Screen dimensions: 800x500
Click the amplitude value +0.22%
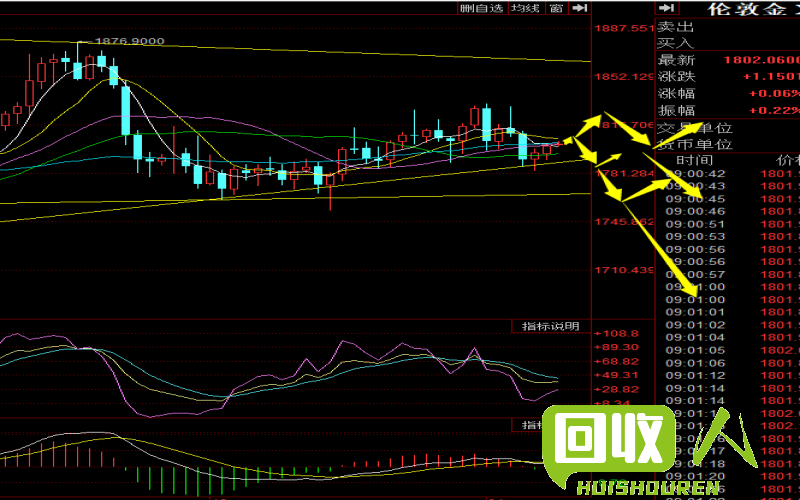774,110
